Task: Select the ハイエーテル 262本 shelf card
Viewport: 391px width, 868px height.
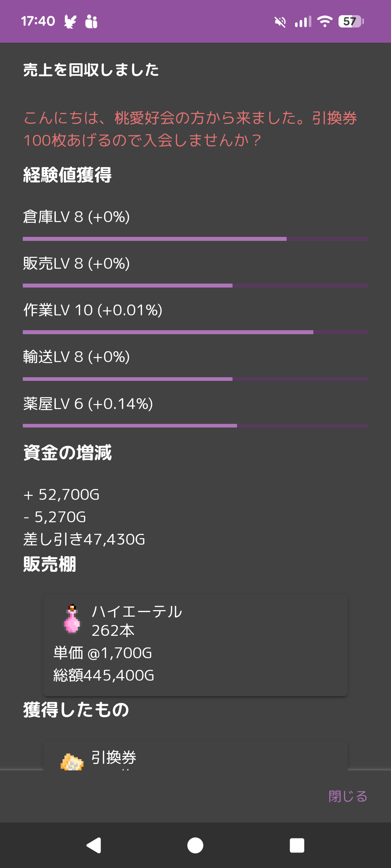Action: coord(195,646)
